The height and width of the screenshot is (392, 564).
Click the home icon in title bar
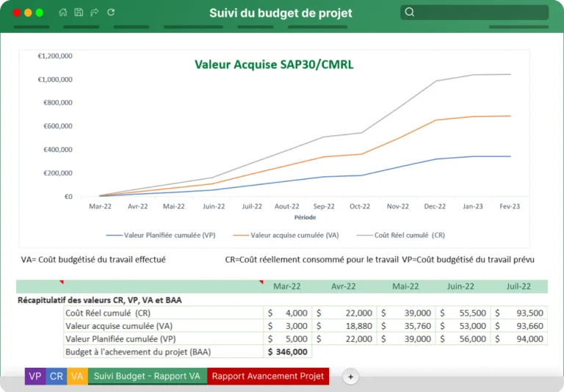click(62, 12)
